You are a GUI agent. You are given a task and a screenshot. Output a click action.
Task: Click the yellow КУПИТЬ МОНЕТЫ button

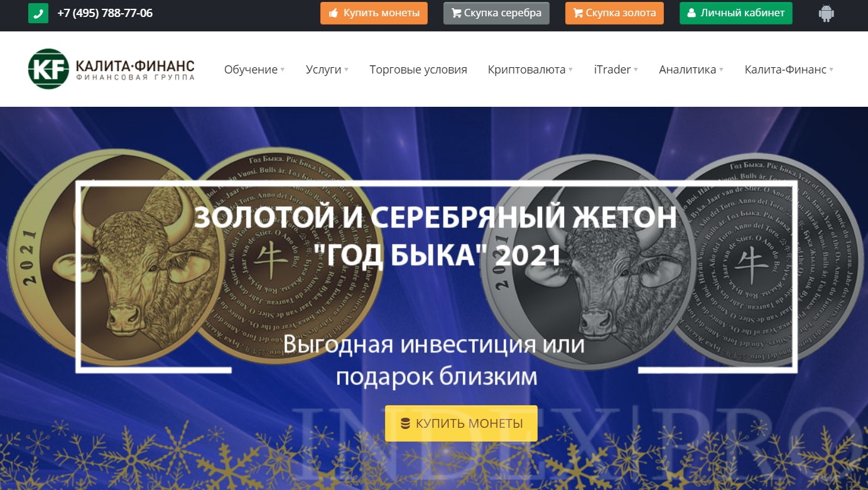click(461, 423)
